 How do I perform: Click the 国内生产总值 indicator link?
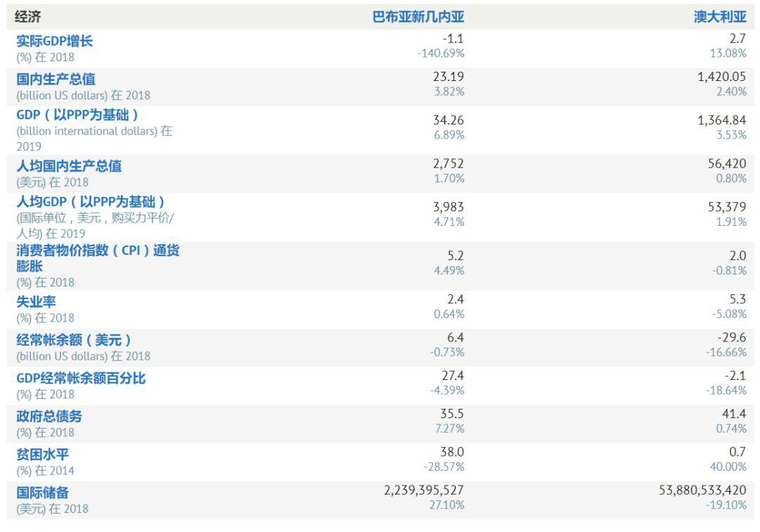point(56,79)
